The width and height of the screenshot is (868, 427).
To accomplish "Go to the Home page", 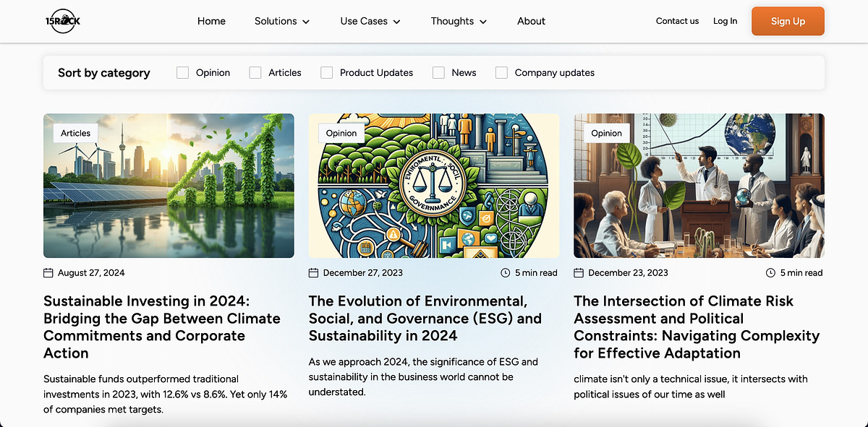I will (211, 22).
